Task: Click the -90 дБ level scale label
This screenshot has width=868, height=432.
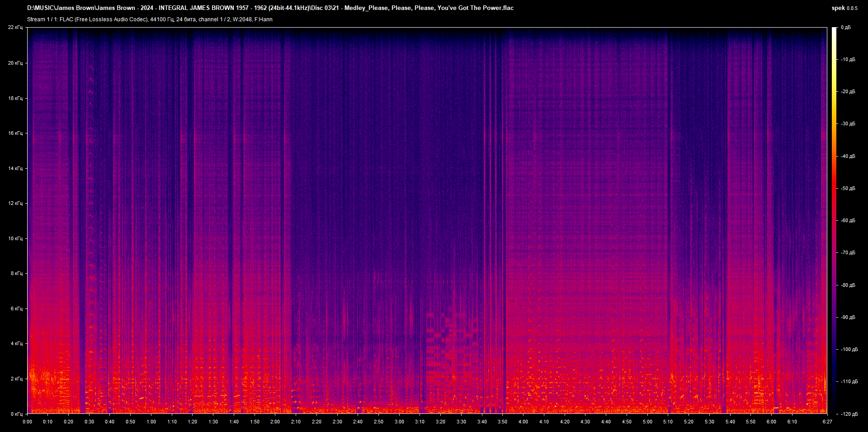Action: tap(848, 318)
